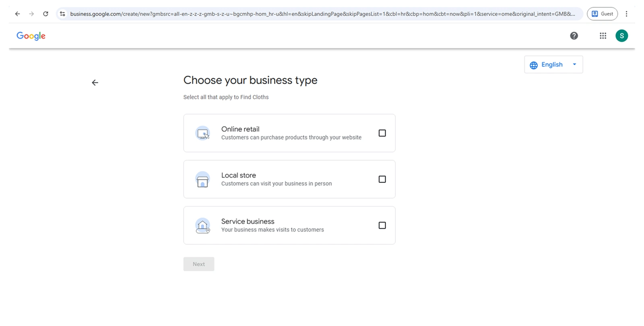This screenshot has width=644, height=326.
Task: Click the site information icon in address bar
Action: pyautogui.click(x=62, y=14)
